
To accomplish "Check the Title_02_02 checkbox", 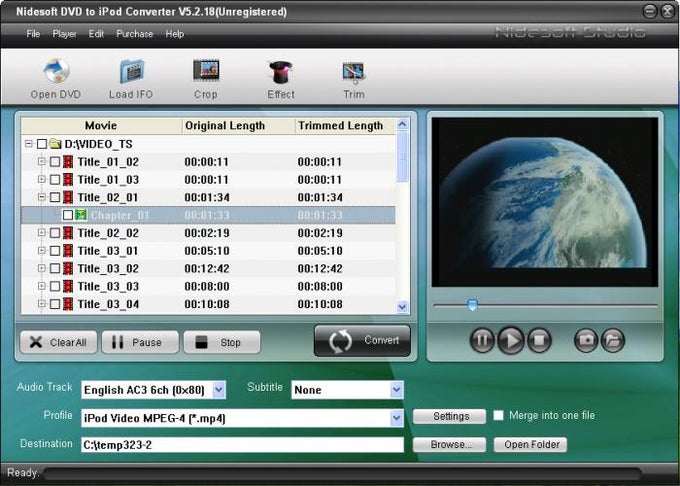I will [55, 233].
